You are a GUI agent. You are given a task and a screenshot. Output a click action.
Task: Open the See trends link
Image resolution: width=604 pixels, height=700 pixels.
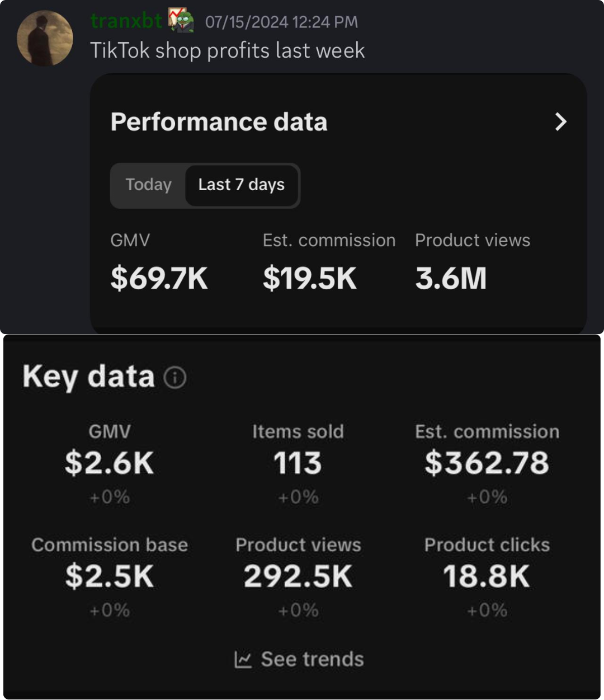coord(312,659)
